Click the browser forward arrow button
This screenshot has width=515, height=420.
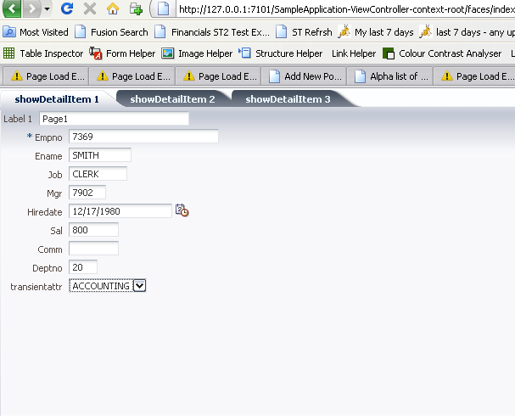[32, 9]
